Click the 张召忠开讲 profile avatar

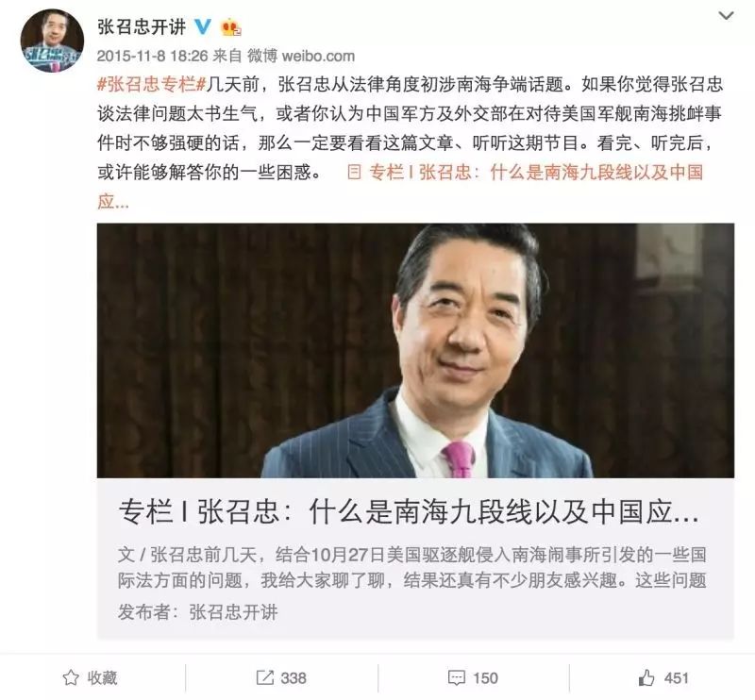coord(52,41)
